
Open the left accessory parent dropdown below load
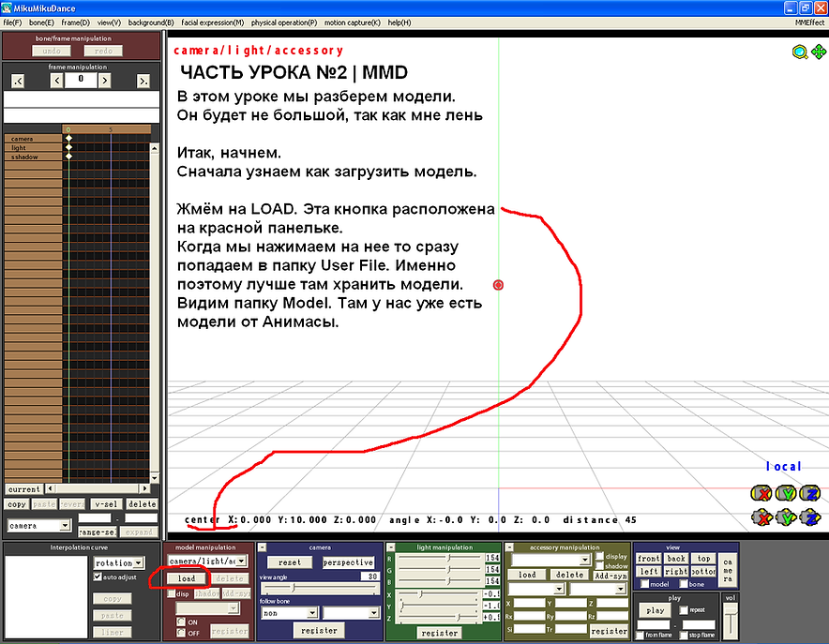pos(536,589)
